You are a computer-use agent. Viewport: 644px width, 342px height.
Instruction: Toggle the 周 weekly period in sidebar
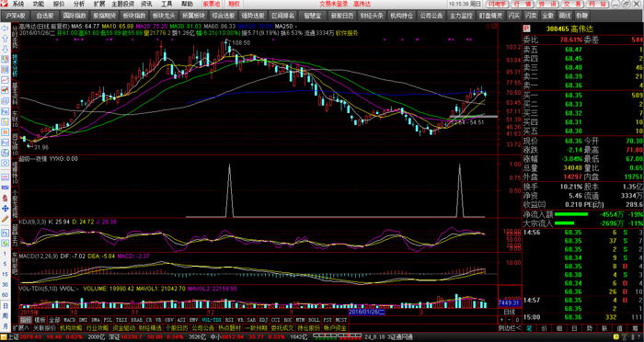point(6,315)
